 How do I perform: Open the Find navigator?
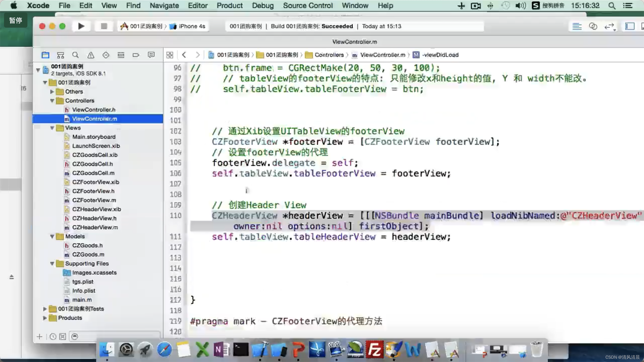(x=75, y=55)
